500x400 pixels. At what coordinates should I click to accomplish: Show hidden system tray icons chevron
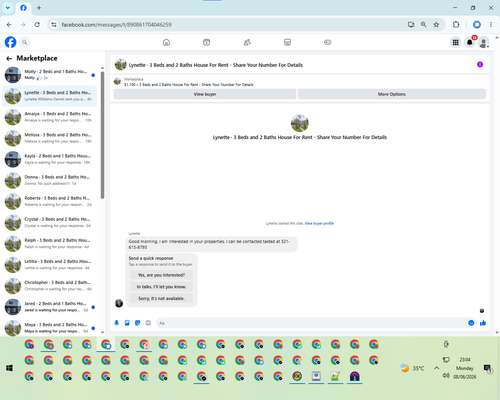(436, 368)
